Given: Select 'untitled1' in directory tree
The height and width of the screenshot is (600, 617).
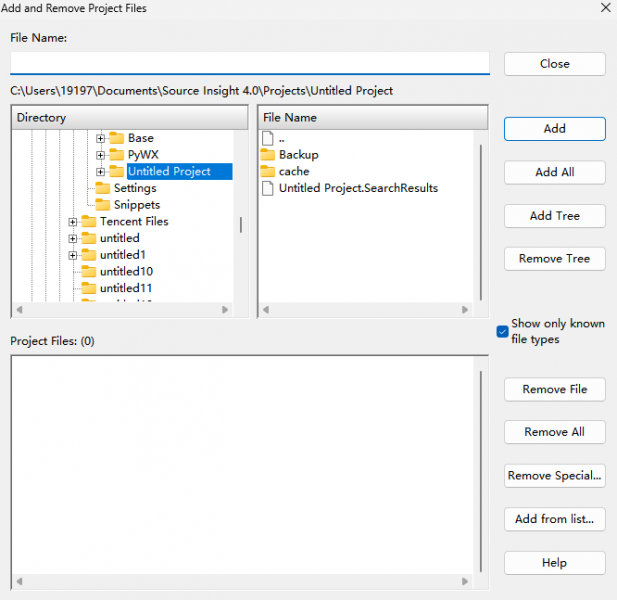Looking at the screenshot, I should coord(123,255).
